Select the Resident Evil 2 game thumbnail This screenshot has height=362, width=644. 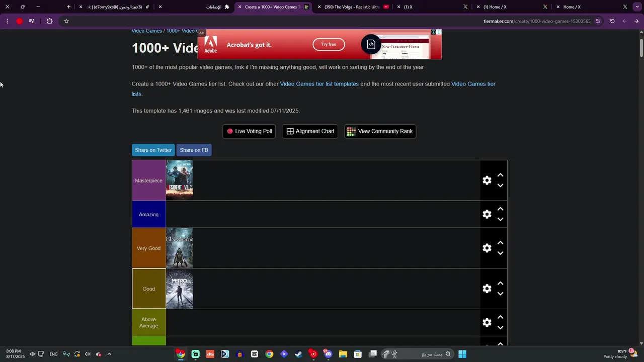click(179, 180)
